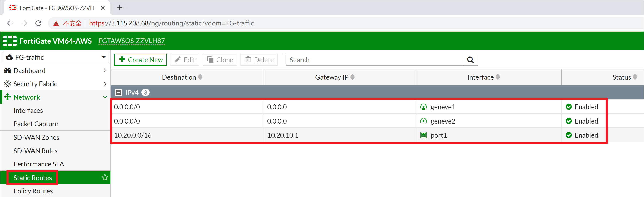
Task: Click the geneve1 interface icon
Action: coord(423,107)
